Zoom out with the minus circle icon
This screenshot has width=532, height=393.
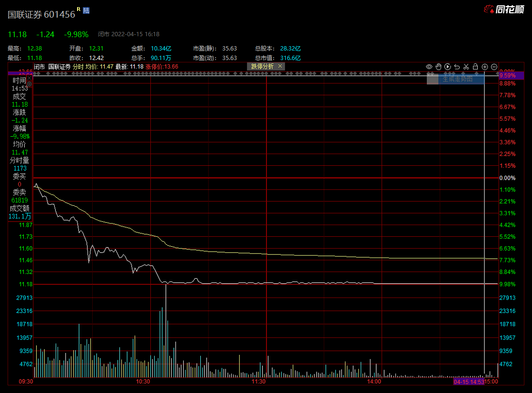pyautogui.click(x=494, y=67)
